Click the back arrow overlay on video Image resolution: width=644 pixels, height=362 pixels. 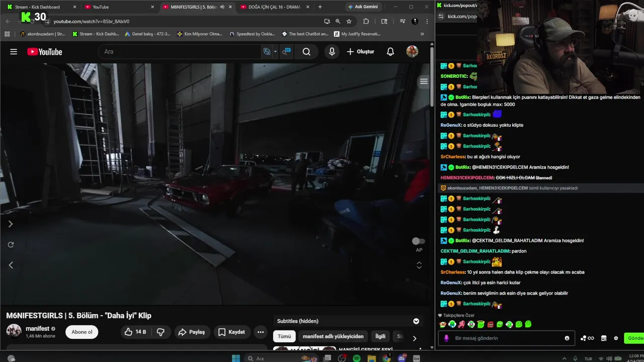[x=11, y=265]
